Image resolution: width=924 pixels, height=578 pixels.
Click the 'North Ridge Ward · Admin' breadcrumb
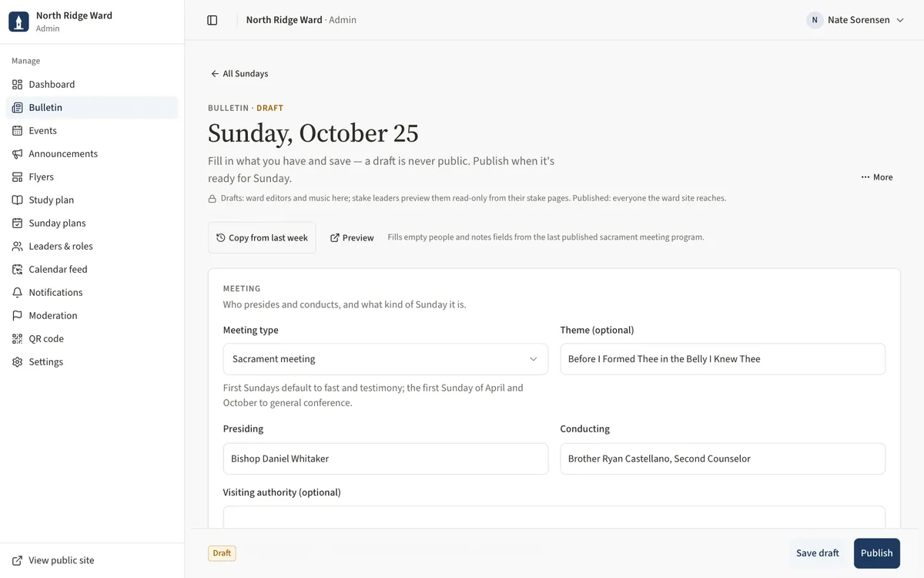(301, 20)
